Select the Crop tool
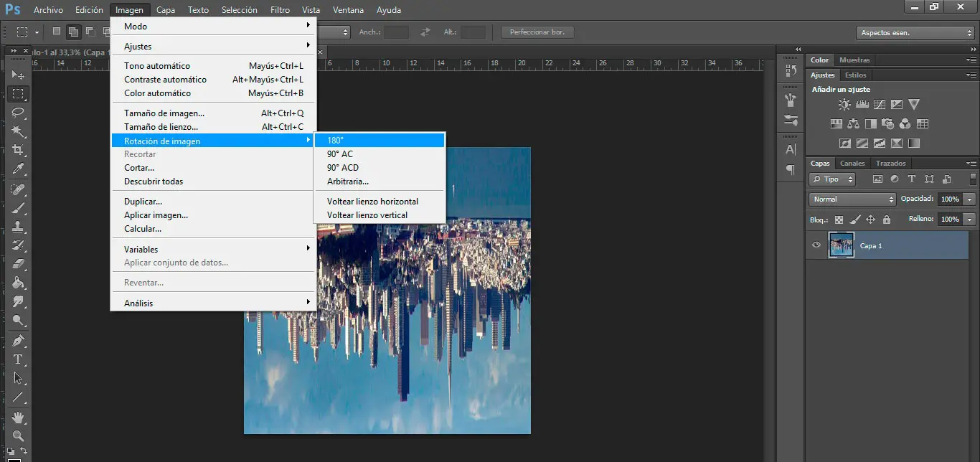Image resolution: width=980 pixels, height=462 pixels. [x=19, y=151]
